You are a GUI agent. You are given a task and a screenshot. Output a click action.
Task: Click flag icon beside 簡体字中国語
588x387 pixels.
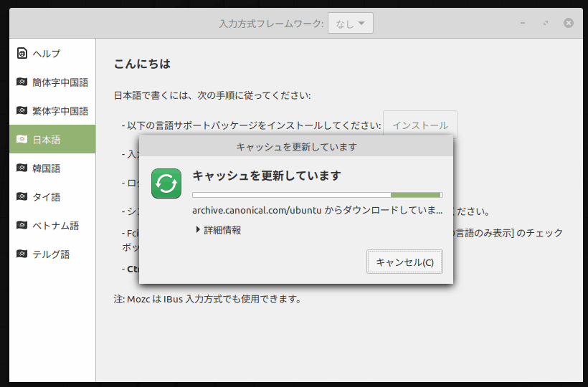pos(22,82)
